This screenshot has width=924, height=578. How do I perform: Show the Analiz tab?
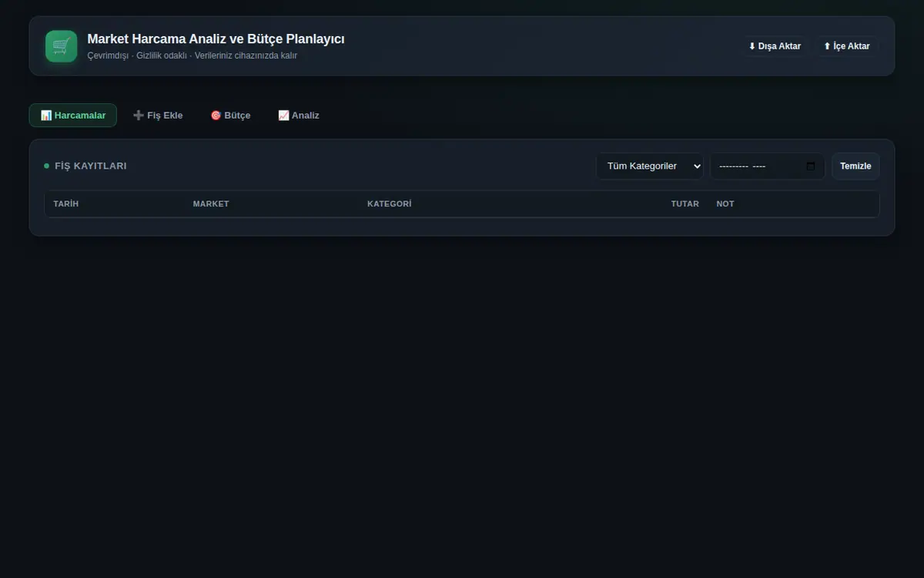pyautogui.click(x=299, y=116)
